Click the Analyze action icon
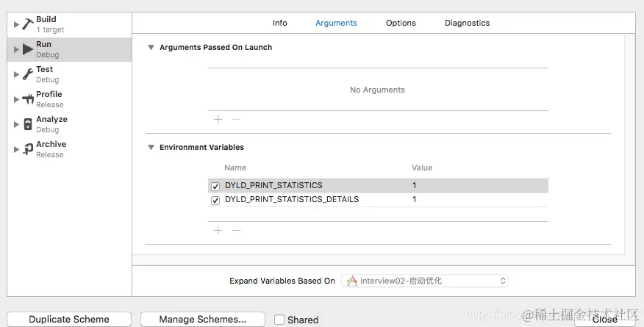Screen dimensions: 644x327 tap(27, 124)
